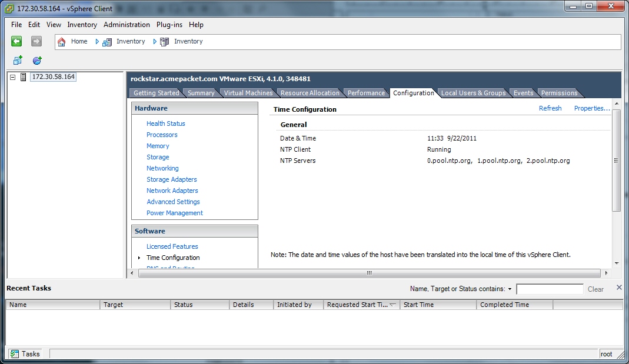
Task: Open Health Status hardware link
Action: 166,123
